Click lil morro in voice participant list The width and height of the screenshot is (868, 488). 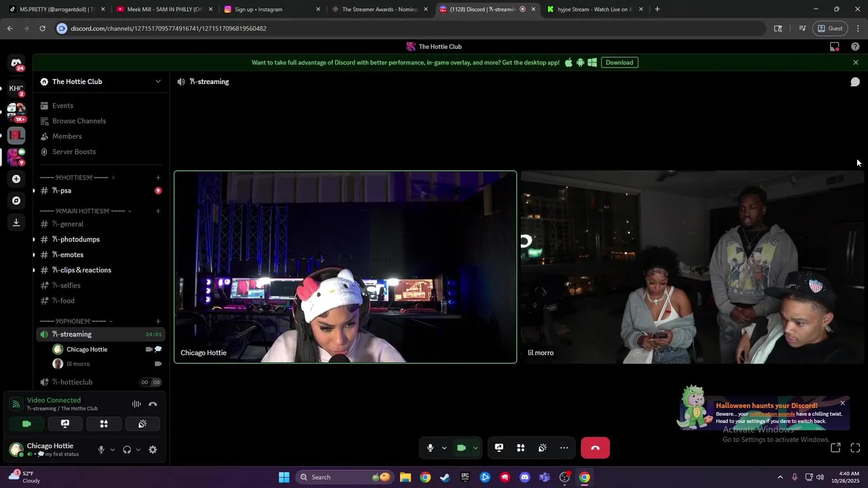click(107, 364)
